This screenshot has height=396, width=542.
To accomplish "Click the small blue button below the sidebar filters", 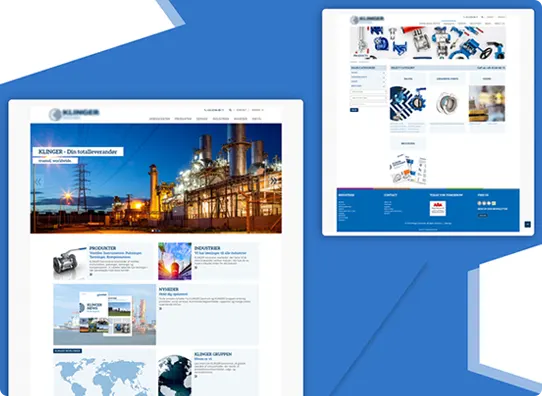I will pos(354,110).
